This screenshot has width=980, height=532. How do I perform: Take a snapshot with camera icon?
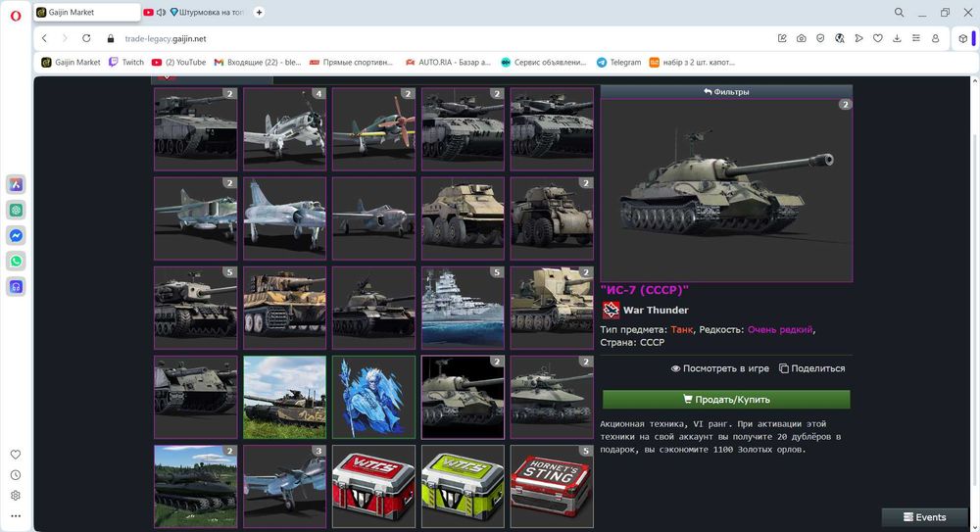pyautogui.click(x=802, y=38)
